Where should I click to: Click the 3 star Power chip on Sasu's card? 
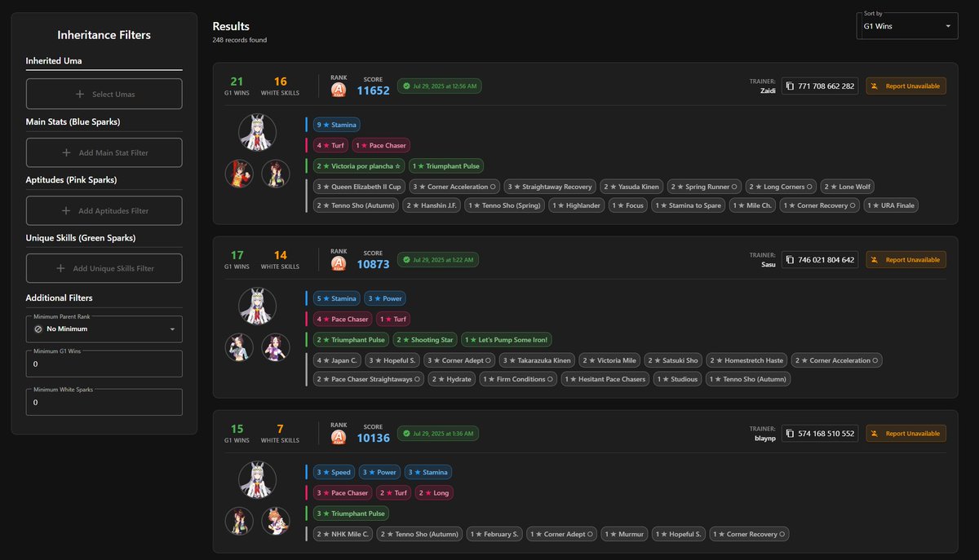(x=385, y=298)
